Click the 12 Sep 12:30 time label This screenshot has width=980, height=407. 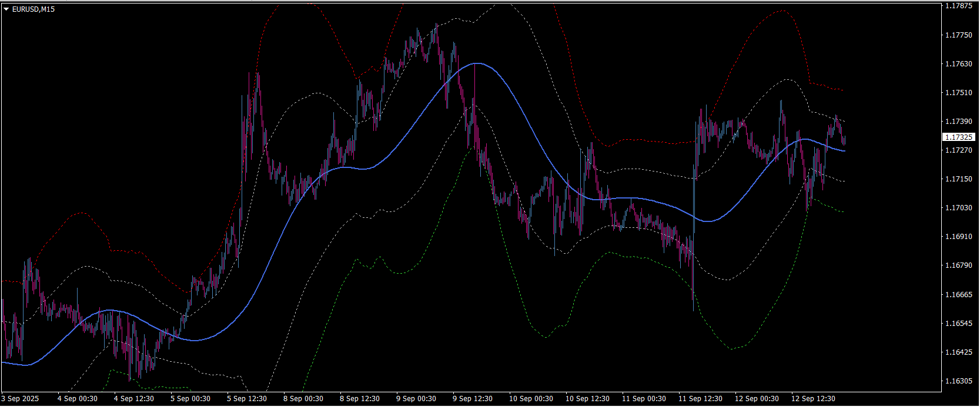click(813, 399)
